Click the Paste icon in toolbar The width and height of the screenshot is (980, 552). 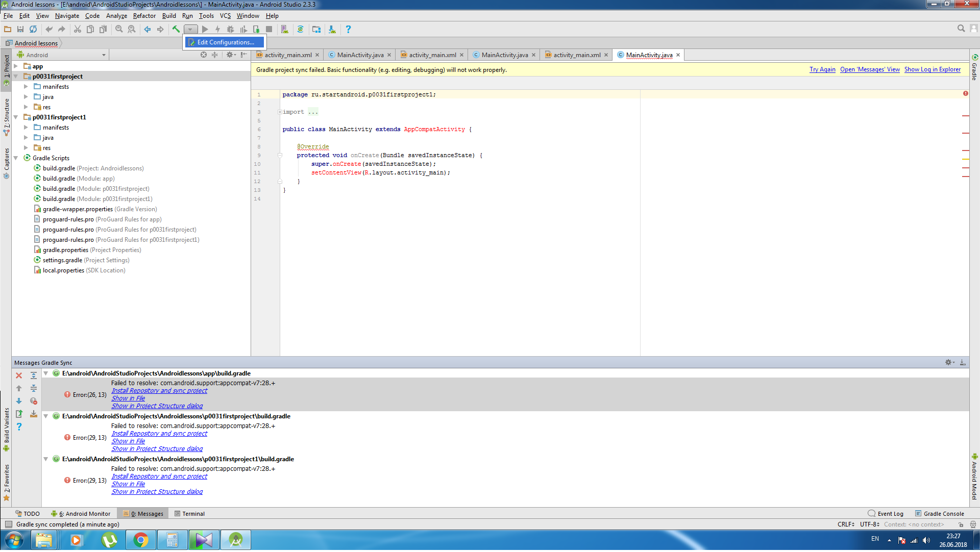click(x=103, y=30)
